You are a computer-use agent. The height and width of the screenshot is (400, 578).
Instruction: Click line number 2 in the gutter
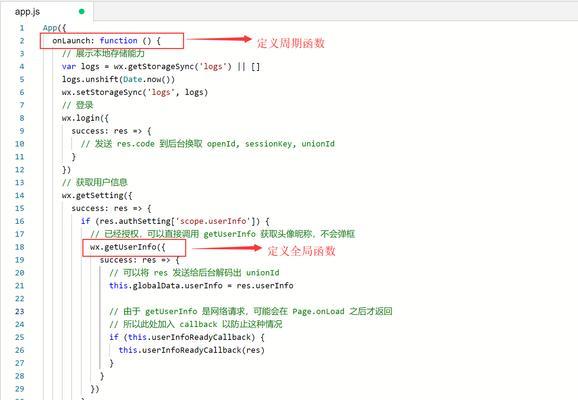click(21, 41)
